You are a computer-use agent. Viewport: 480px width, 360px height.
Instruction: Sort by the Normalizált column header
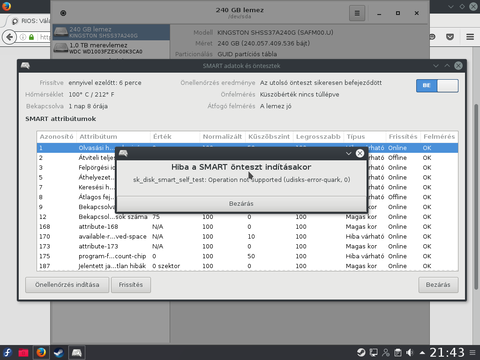pyautogui.click(x=222, y=137)
